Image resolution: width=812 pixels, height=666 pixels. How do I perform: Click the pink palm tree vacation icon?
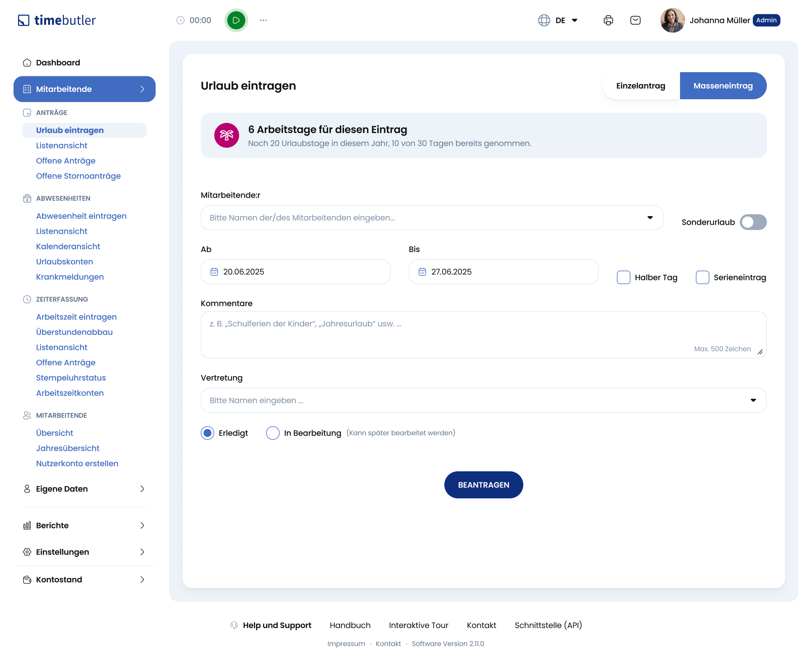226,135
